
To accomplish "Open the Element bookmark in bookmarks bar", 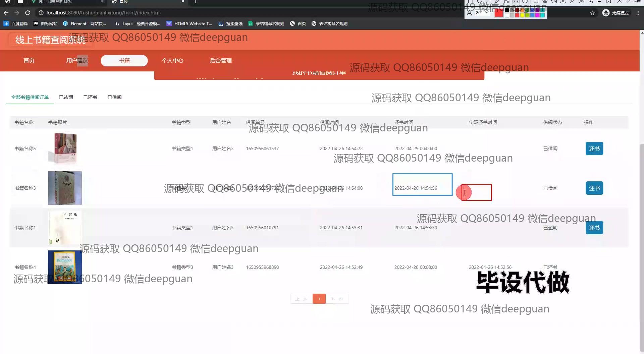I will (x=84, y=23).
